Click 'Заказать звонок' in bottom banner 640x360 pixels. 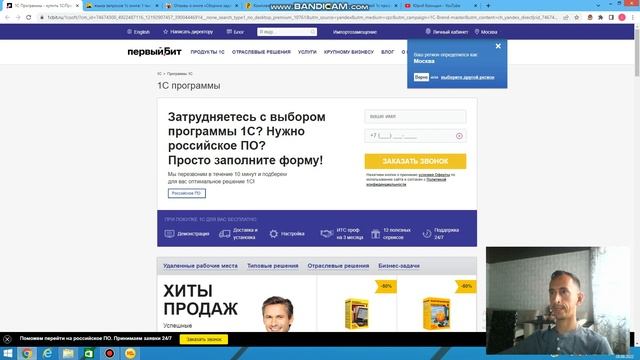tap(204, 339)
